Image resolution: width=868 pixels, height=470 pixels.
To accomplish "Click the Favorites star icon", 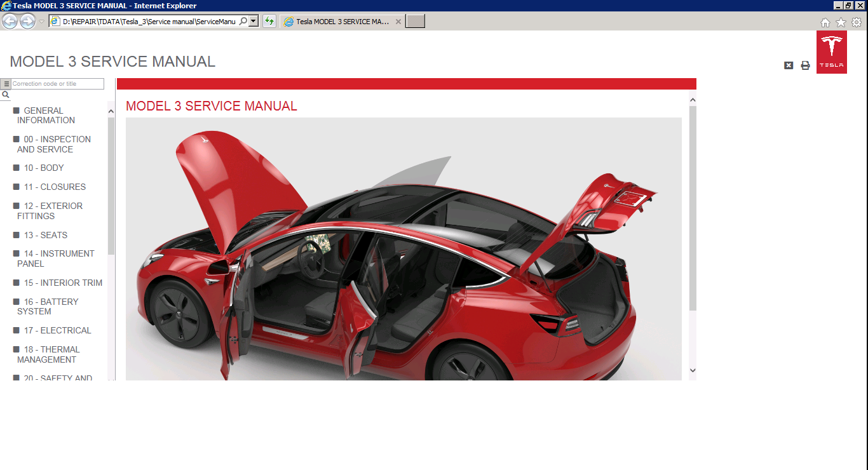I will coord(841,21).
